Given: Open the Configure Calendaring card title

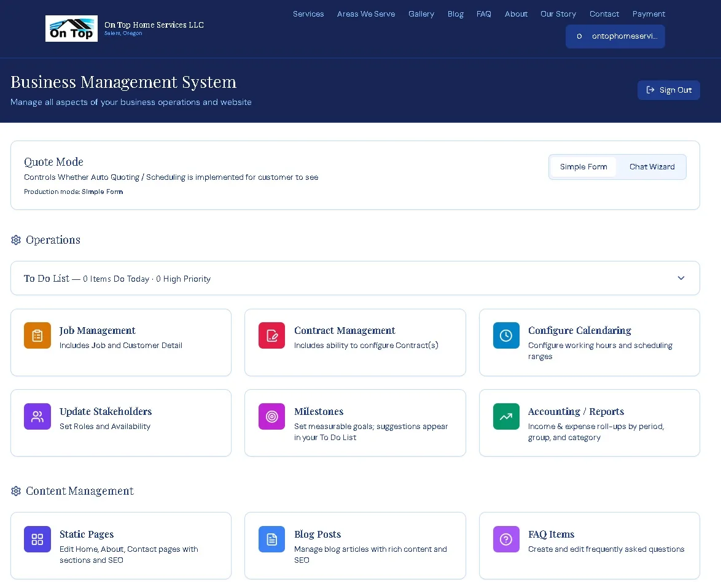Looking at the screenshot, I should 579,330.
